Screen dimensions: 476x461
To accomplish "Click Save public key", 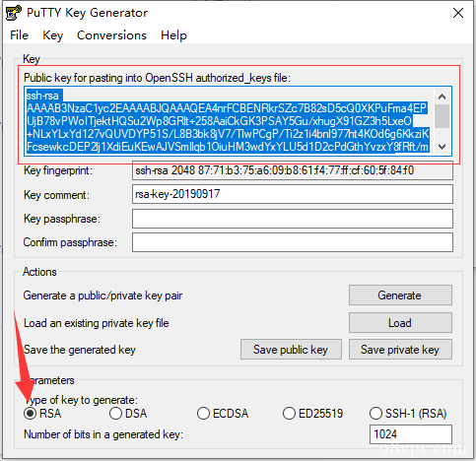I will click(291, 350).
